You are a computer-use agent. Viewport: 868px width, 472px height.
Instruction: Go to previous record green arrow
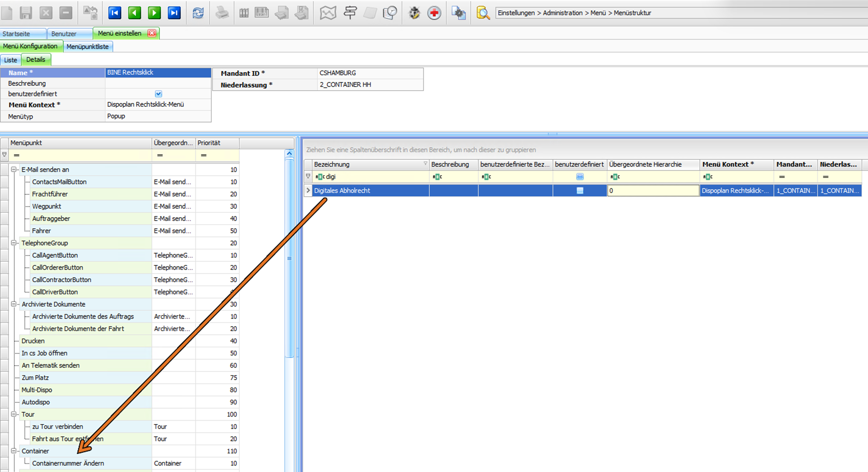point(134,13)
